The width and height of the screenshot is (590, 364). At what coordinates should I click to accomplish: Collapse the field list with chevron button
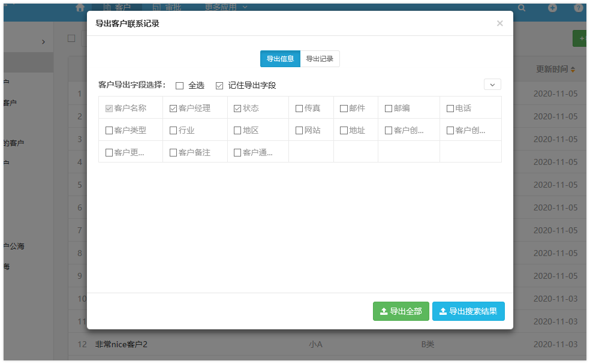(x=492, y=85)
